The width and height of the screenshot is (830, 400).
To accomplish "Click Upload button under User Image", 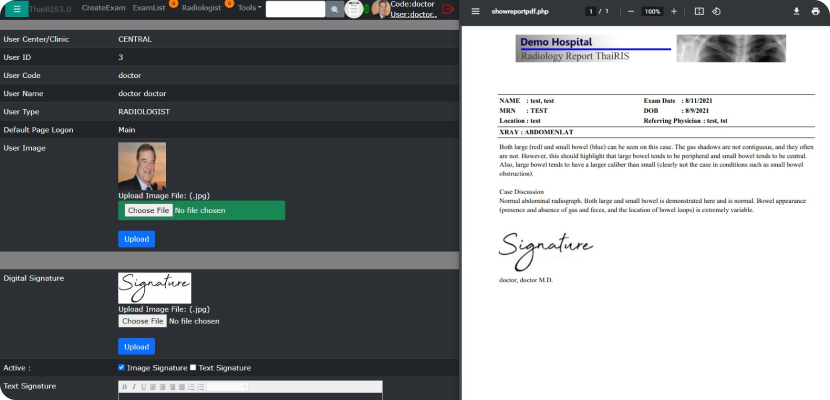I will tap(136, 239).
